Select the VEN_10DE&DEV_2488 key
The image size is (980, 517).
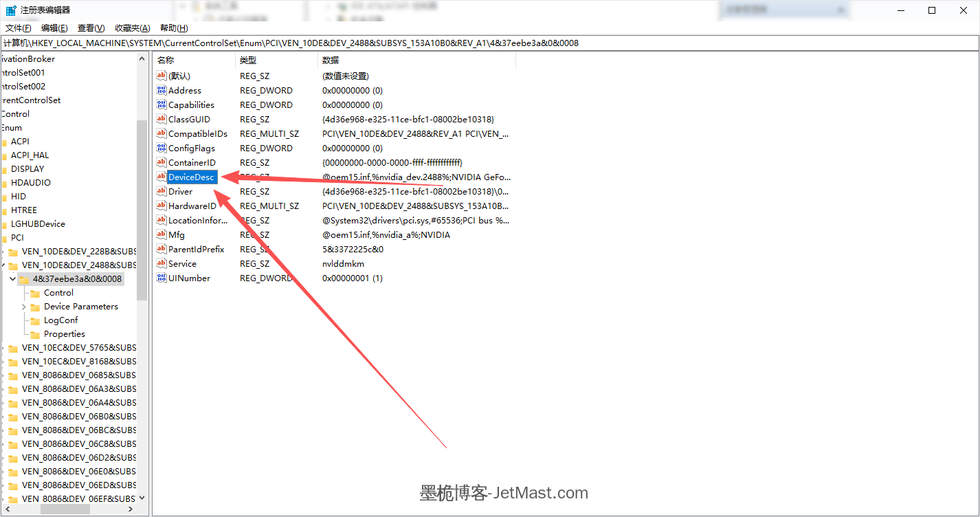(x=79, y=265)
